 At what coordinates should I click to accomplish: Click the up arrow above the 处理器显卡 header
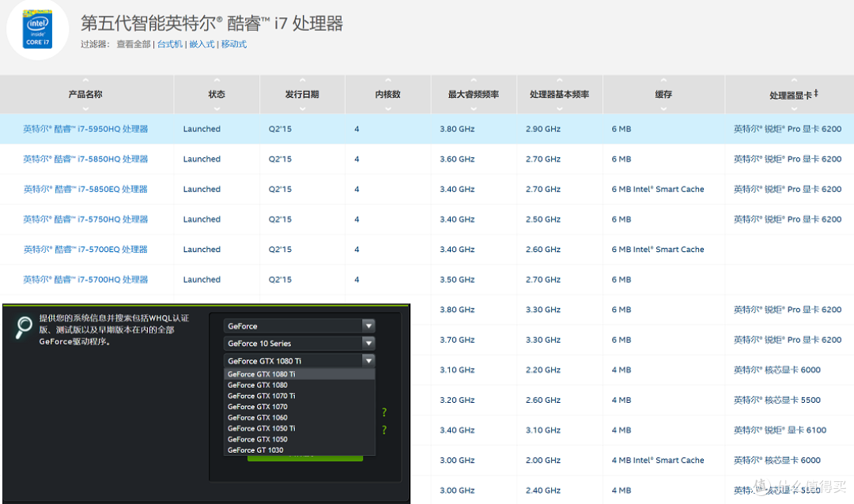(x=794, y=81)
